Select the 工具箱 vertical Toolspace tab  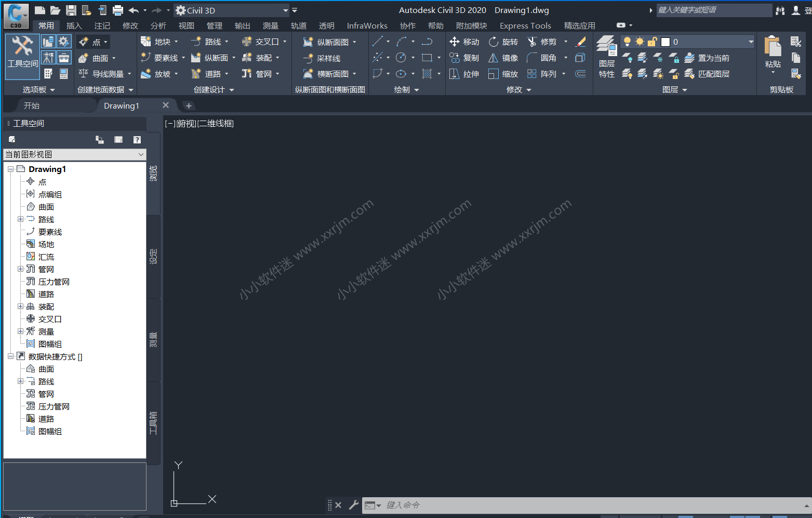pos(153,423)
